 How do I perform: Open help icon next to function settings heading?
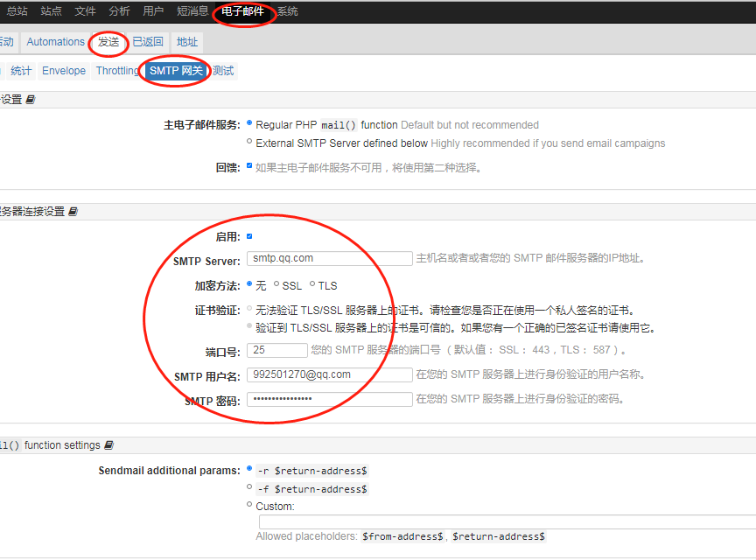pyautogui.click(x=109, y=445)
